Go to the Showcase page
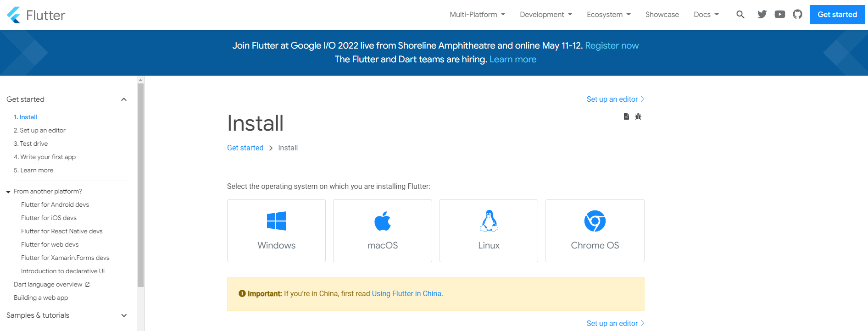The width and height of the screenshot is (868, 331). tap(662, 15)
